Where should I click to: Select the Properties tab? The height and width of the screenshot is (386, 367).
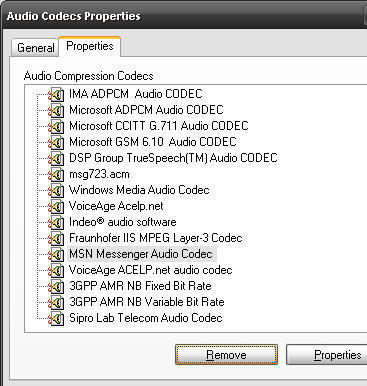click(x=90, y=46)
